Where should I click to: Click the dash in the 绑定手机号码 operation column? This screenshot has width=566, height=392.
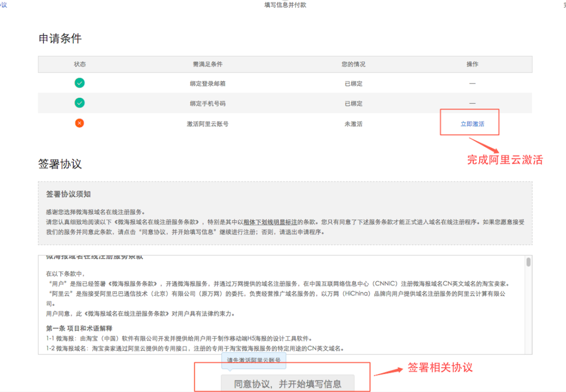point(472,103)
